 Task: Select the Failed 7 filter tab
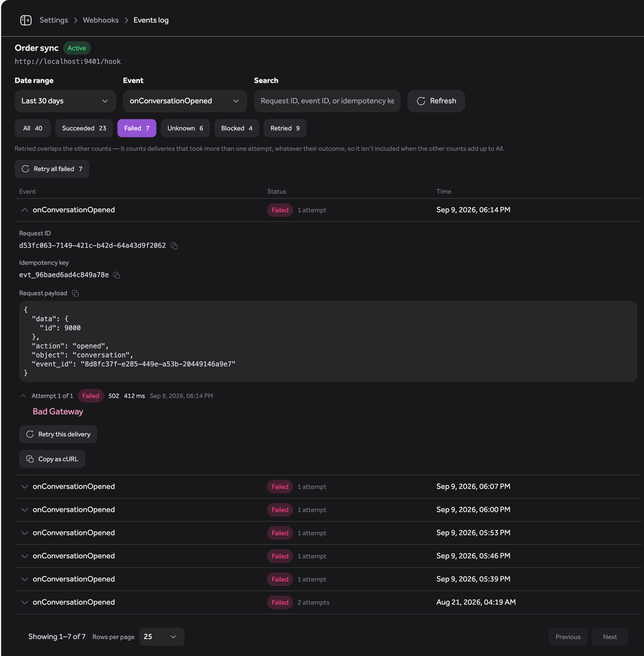(137, 128)
